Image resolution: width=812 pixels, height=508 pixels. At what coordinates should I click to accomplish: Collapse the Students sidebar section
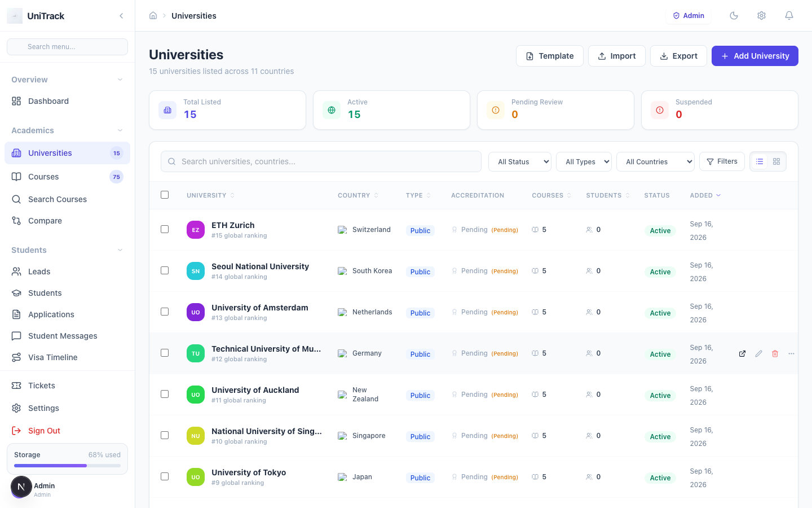pos(67,250)
